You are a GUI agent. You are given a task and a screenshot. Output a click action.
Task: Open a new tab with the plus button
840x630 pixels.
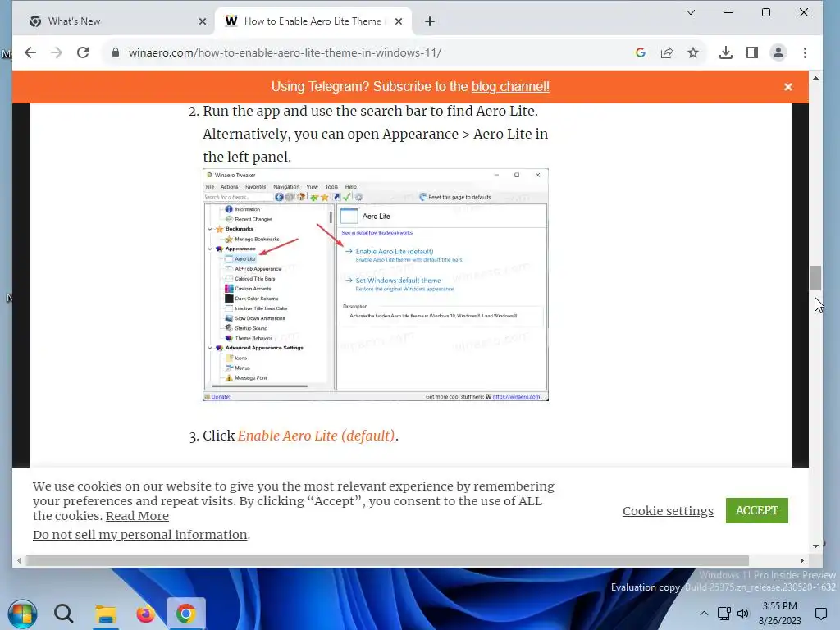(430, 21)
